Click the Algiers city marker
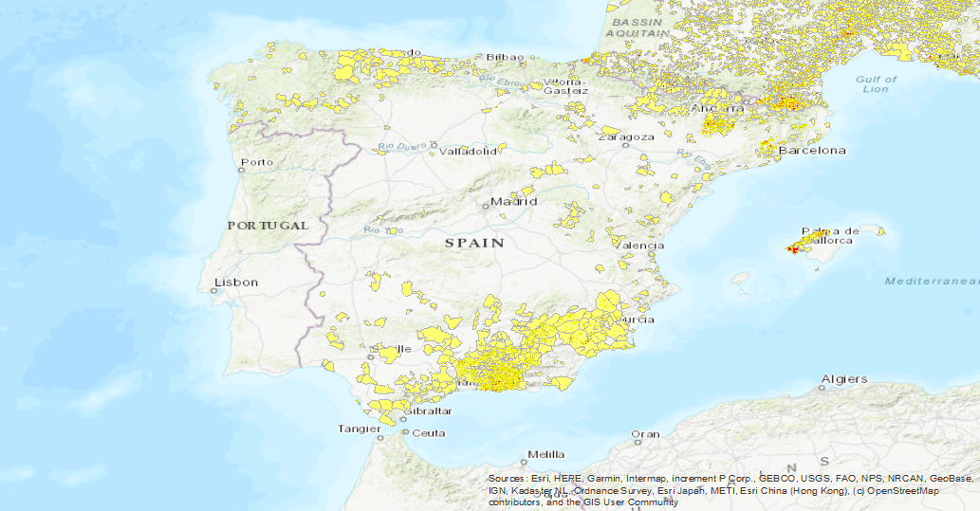Viewport: 980px width, 511px height. coord(823,387)
